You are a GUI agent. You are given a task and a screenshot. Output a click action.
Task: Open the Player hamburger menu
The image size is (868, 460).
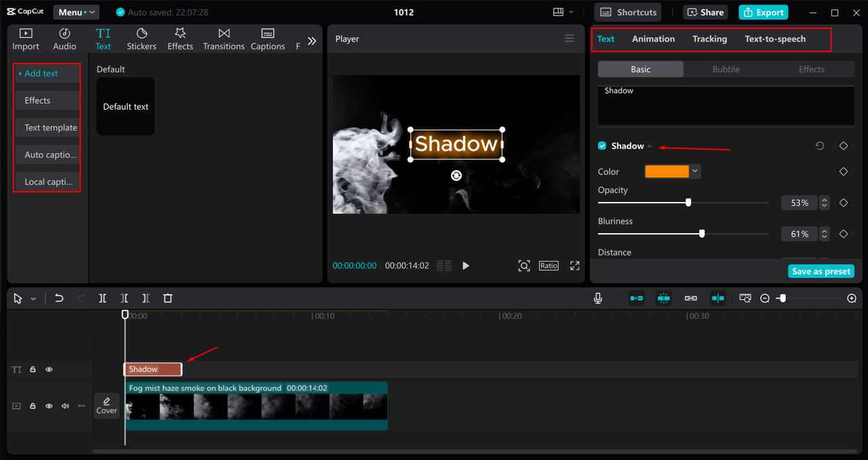570,39
